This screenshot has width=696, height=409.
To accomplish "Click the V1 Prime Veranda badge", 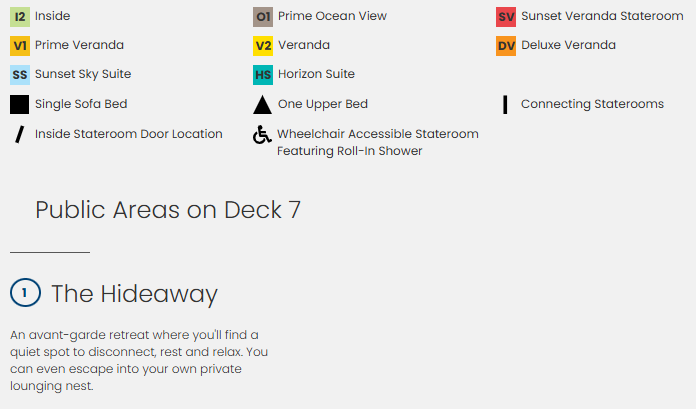I will (20, 46).
